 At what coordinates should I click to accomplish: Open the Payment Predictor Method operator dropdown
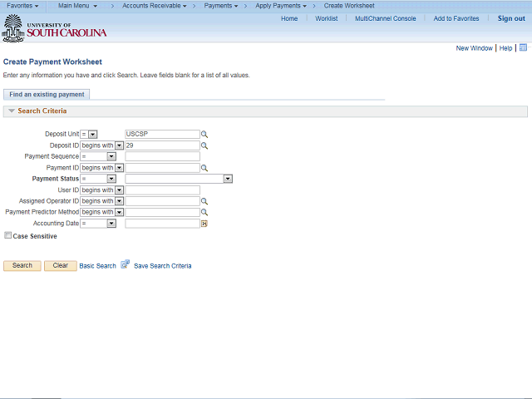click(101, 212)
